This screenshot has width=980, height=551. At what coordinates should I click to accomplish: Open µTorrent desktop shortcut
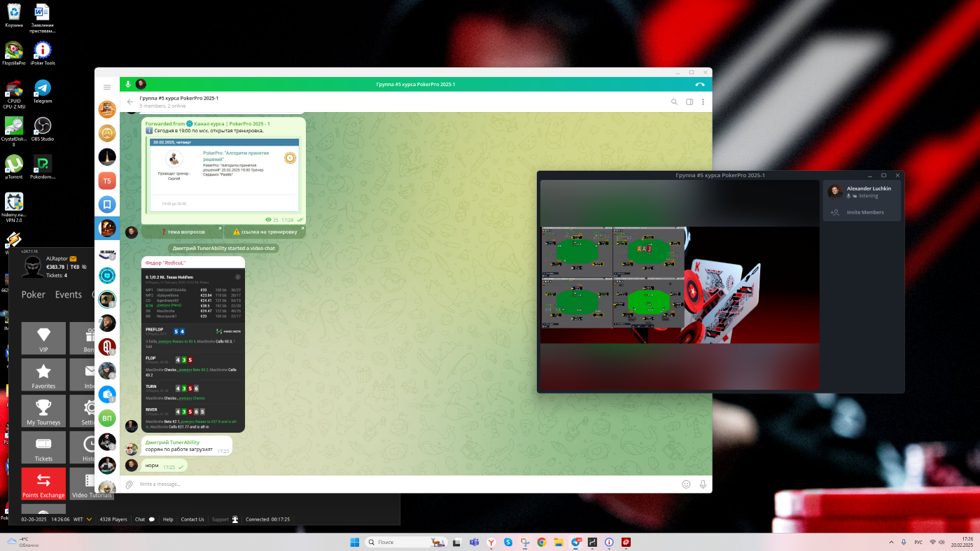[x=14, y=167]
